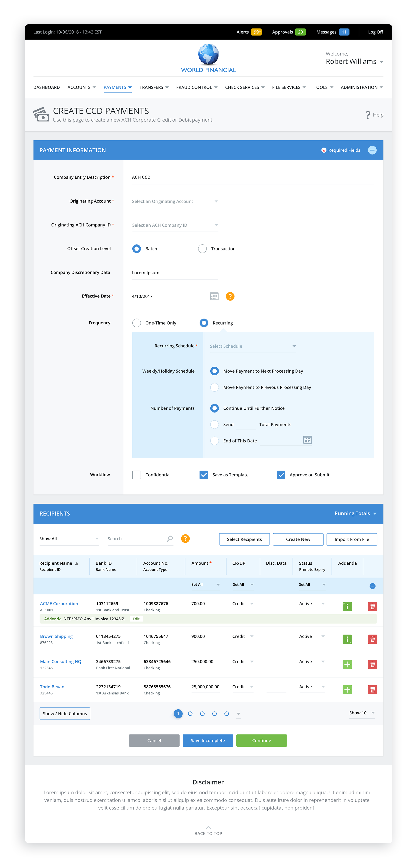Click the Company Discretionary Data field
This screenshot has height=868, width=416.
(175, 273)
